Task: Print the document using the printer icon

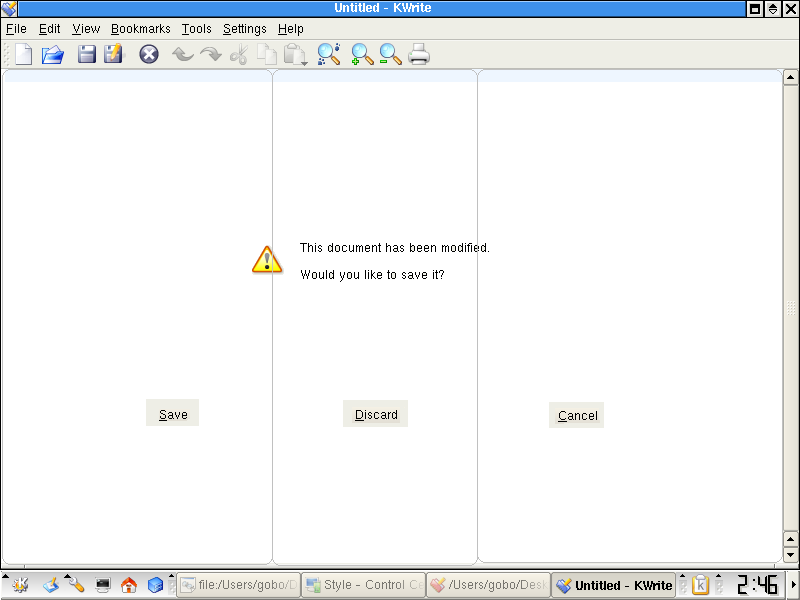Action: click(419, 54)
